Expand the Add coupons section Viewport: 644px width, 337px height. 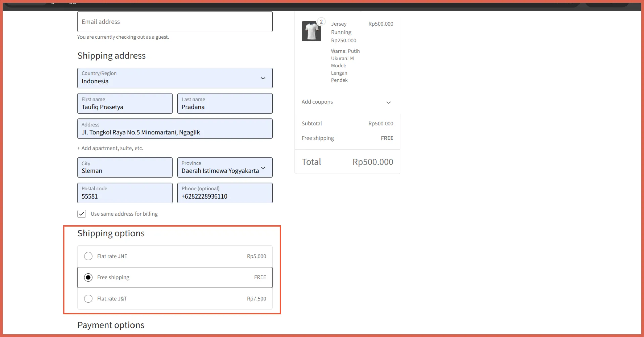(x=347, y=102)
